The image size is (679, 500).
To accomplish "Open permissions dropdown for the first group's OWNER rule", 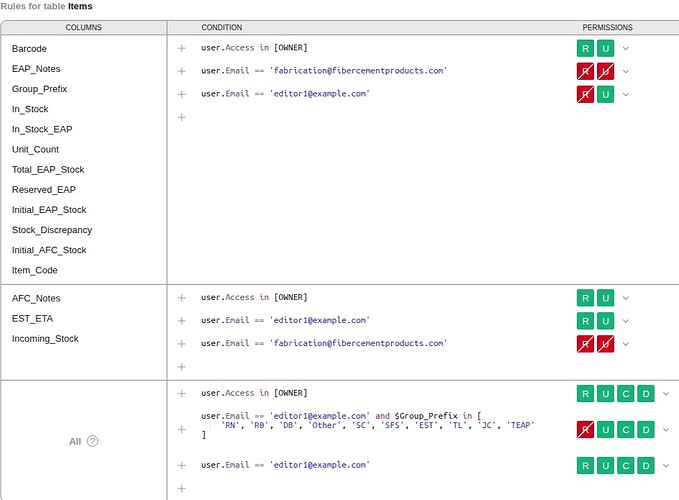I will (626, 48).
